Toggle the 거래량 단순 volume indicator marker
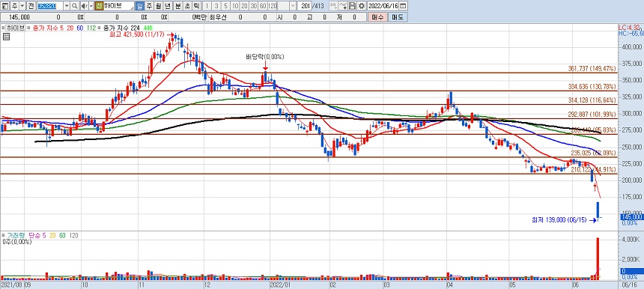Image resolution: width=644 pixels, height=289 pixels. [3, 236]
